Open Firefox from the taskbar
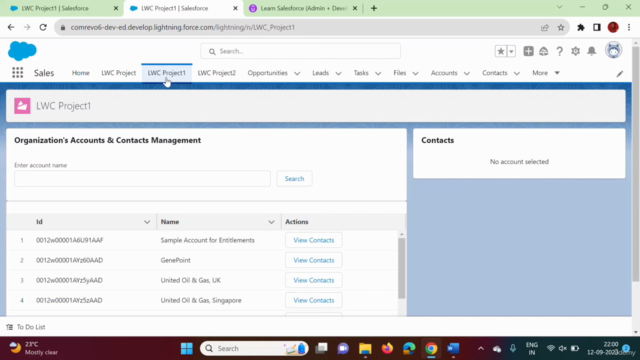 (387, 348)
